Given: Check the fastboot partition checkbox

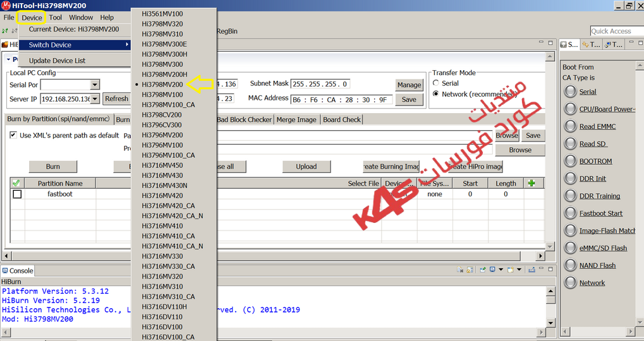Looking at the screenshot, I should 17,194.
